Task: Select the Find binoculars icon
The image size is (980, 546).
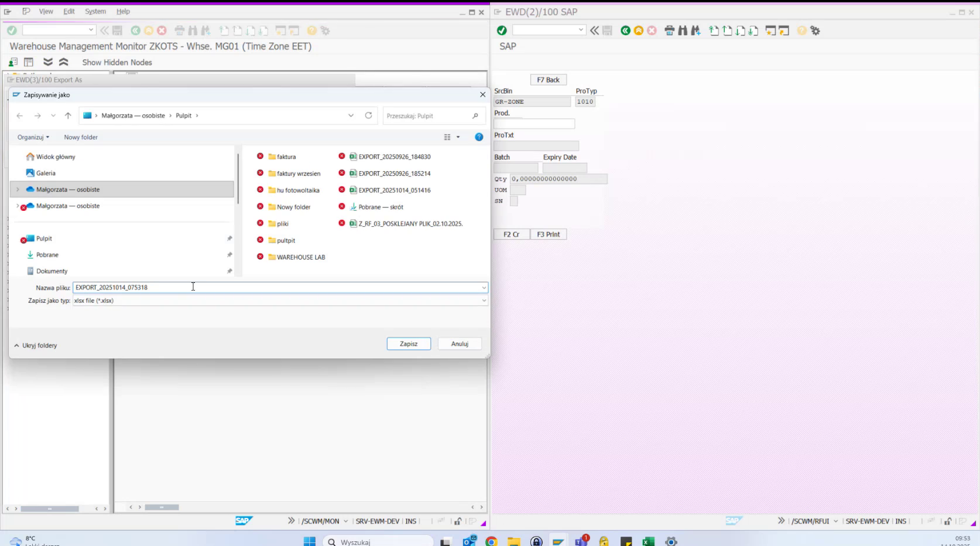Action: (681, 30)
